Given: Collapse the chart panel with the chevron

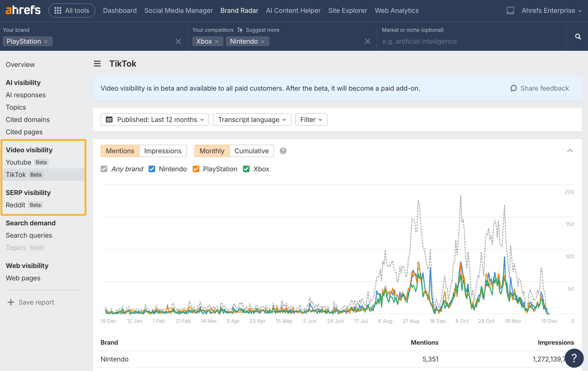Looking at the screenshot, I should coord(570,151).
